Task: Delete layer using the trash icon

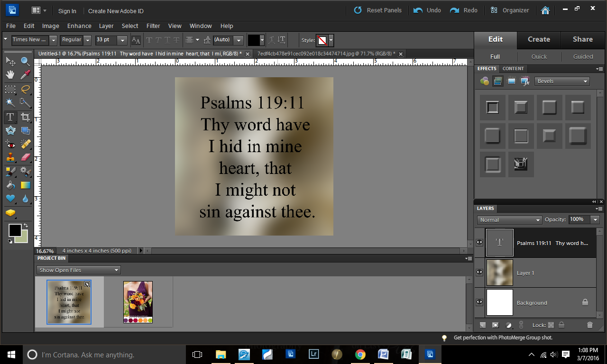Action: (x=589, y=325)
